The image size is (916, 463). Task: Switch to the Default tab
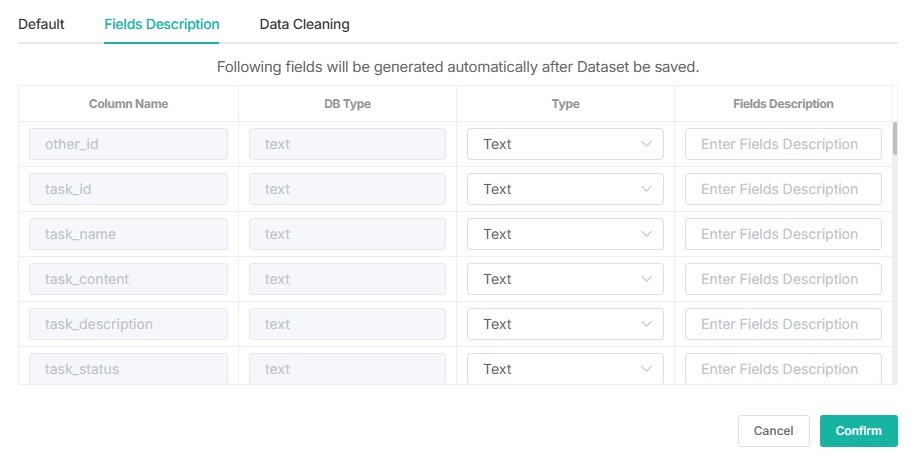(41, 24)
